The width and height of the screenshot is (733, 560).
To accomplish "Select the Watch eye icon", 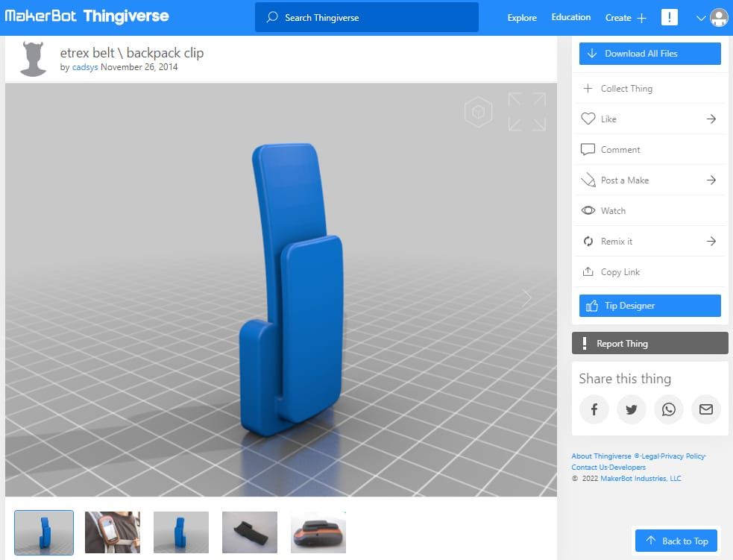I will click(589, 210).
